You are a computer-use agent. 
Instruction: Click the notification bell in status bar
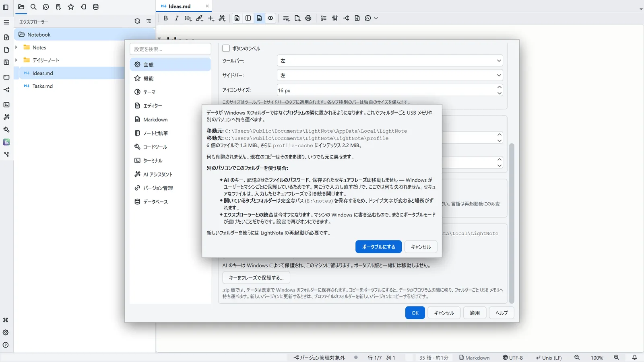[x=634, y=358]
